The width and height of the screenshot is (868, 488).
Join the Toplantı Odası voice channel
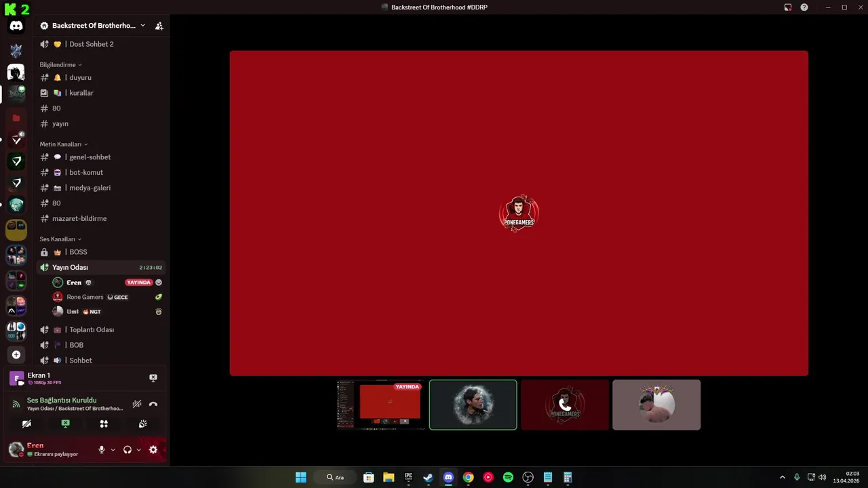pyautogui.click(x=100, y=329)
